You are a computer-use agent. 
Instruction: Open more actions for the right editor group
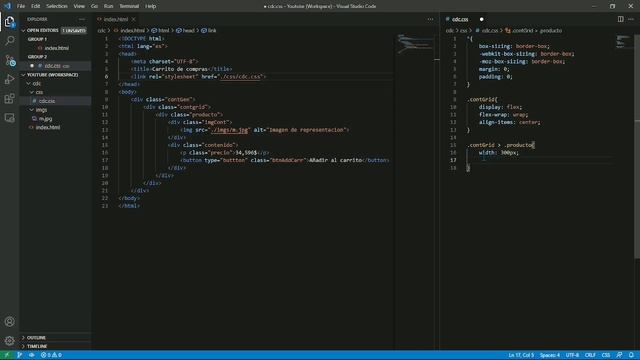click(x=631, y=19)
